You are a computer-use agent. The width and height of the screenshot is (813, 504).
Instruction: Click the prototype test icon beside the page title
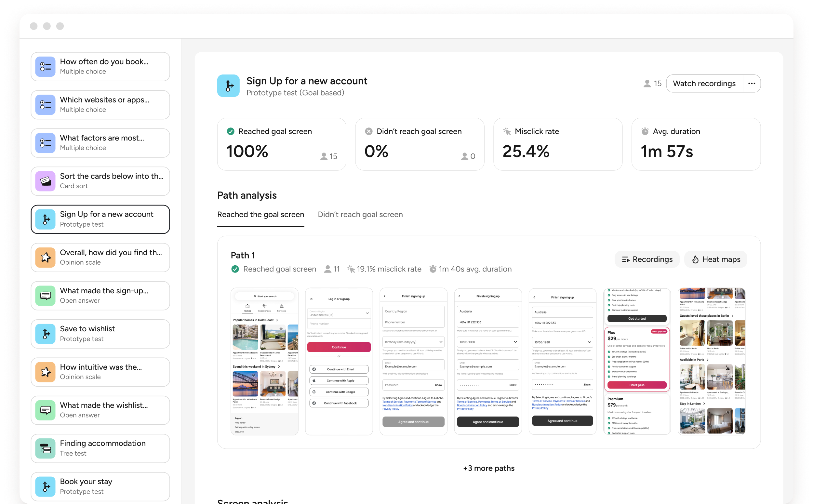(x=228, y=86)
